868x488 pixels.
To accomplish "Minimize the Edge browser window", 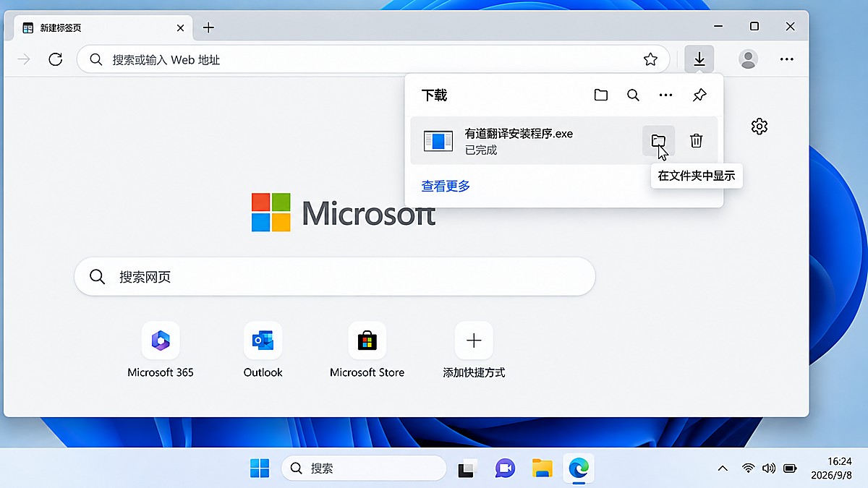I will (718, 27).
